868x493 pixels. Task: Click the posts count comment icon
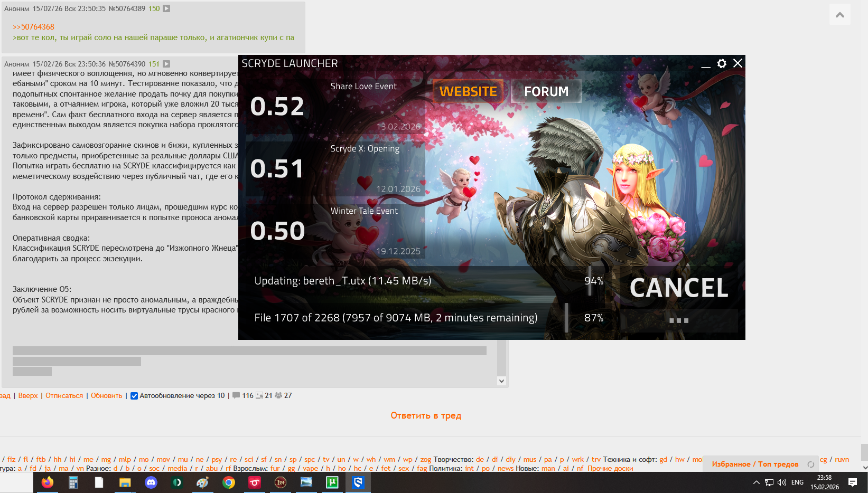click(x=236, y=395)
